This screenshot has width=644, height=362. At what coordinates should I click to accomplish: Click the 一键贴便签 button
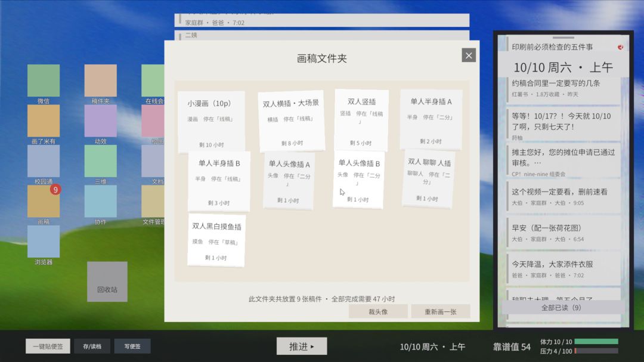tap(48, 346)
